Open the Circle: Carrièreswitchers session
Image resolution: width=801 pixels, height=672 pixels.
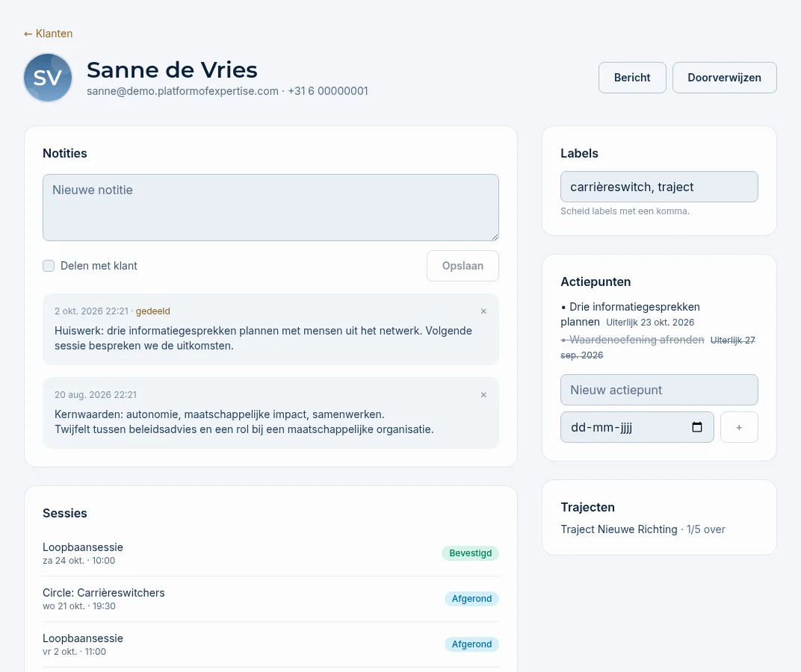click(270, 599)
